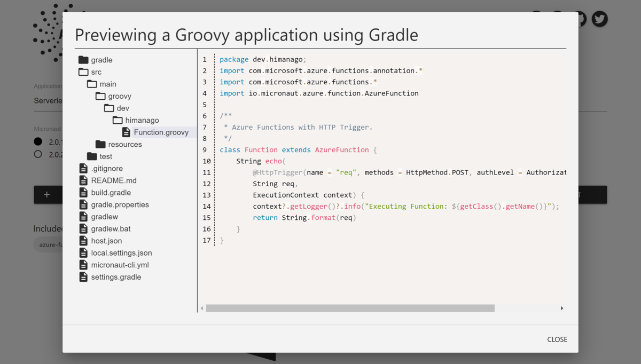Click the CLOSE button
The image size is (641, 364).
[557, 339]
